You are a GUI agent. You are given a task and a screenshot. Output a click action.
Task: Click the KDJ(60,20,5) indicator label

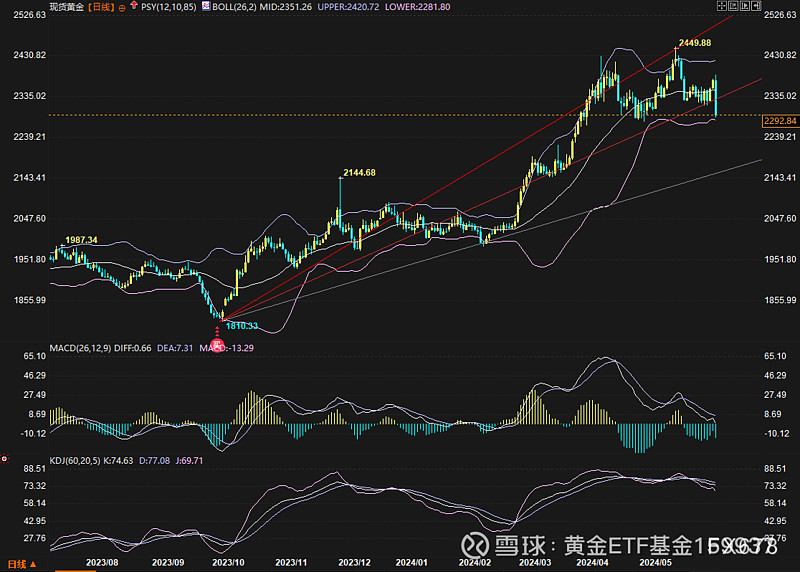[74, 461]
